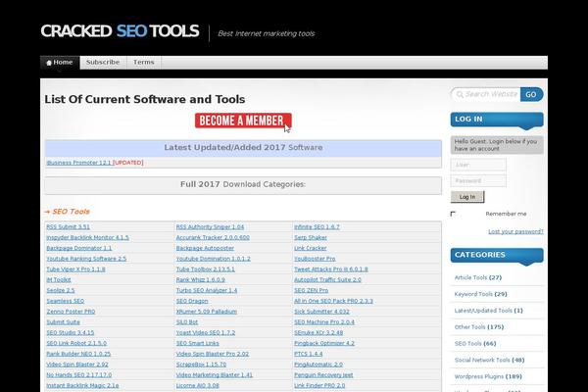
Task: Open SEnuke XCr 3.2.48 link
Action: (x=318, y=333)
